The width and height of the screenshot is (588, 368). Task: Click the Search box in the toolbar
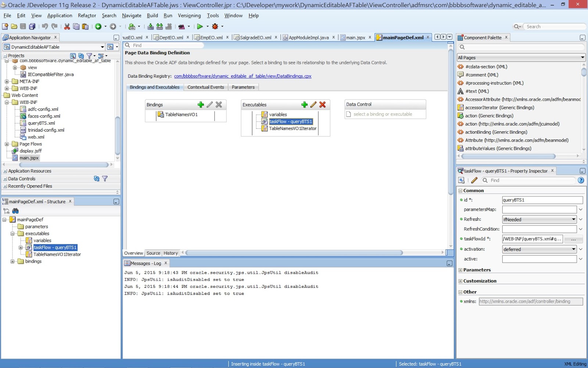555,26
